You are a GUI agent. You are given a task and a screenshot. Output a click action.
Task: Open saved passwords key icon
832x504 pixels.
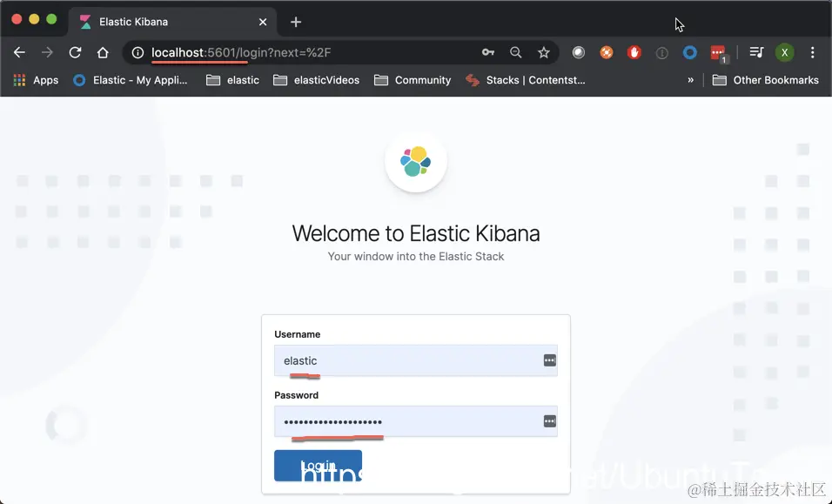(x=487, y=52)
